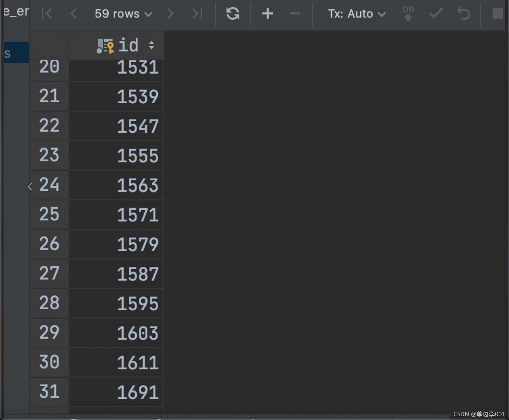Select row number 27

49,274
